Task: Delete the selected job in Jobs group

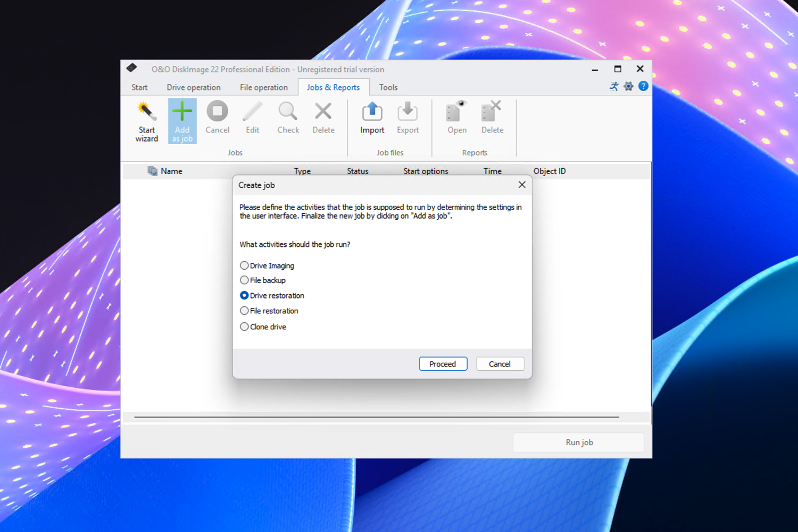Action: [x=323, y=118]
